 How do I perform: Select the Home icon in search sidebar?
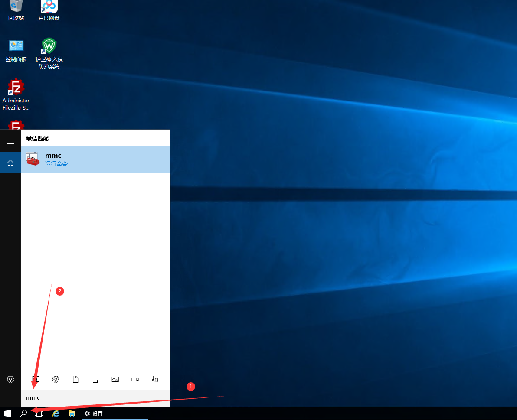(x=10, y=163)
